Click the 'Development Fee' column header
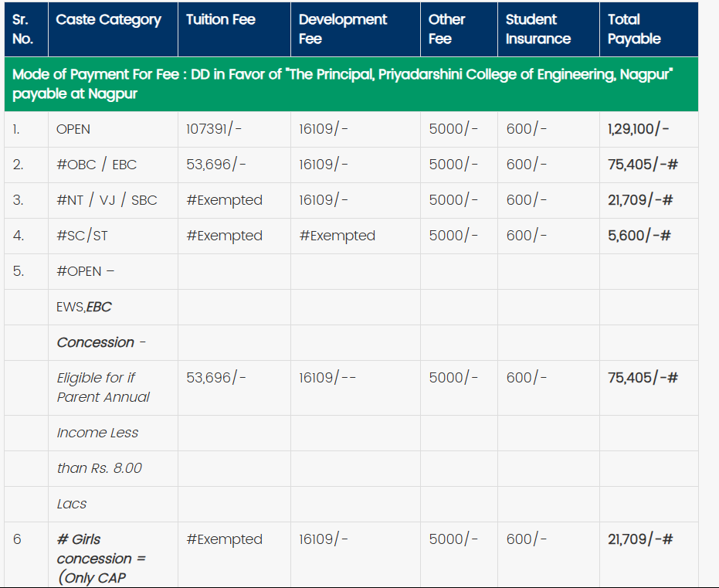 pos(355,29)
